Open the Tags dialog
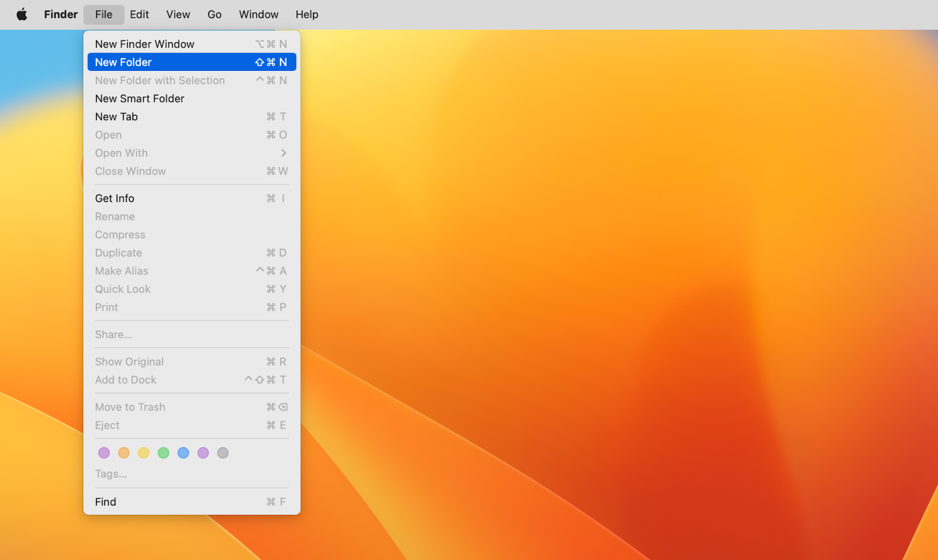The image size is (938, 560). (110, 473)
